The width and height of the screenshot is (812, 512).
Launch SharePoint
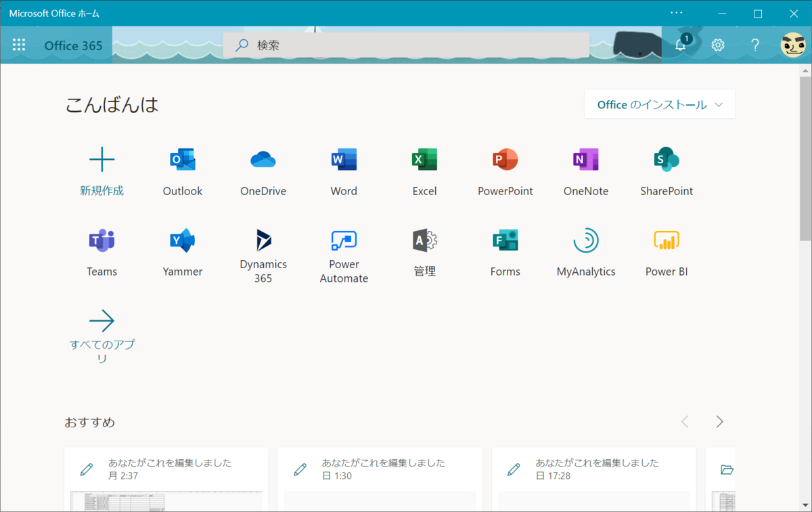[667, 173]
